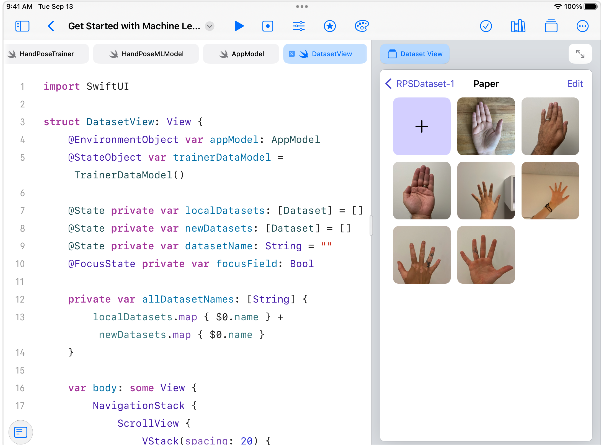Select the HandPoseMLModel file tab
Screen dimensions: 601x445
click(x=146, y=54)
